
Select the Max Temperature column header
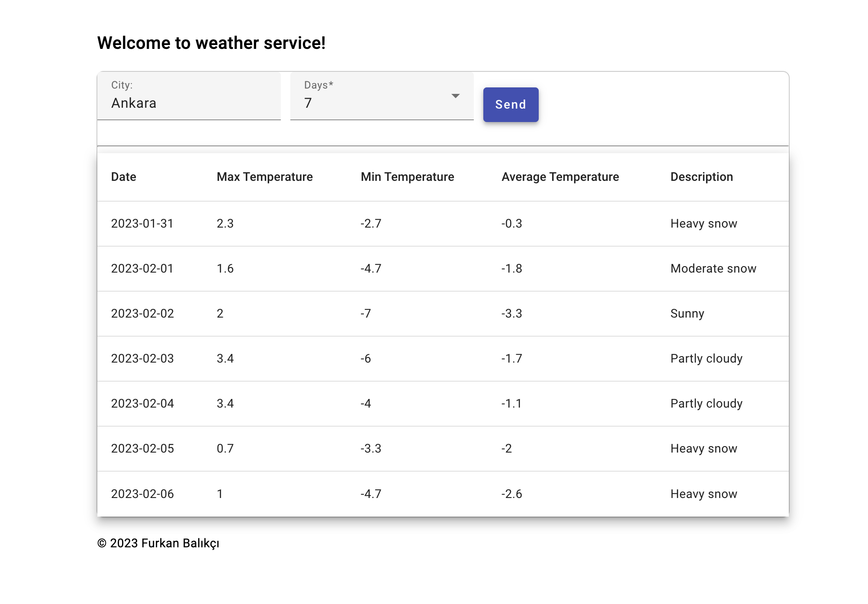tap(265, 177)
